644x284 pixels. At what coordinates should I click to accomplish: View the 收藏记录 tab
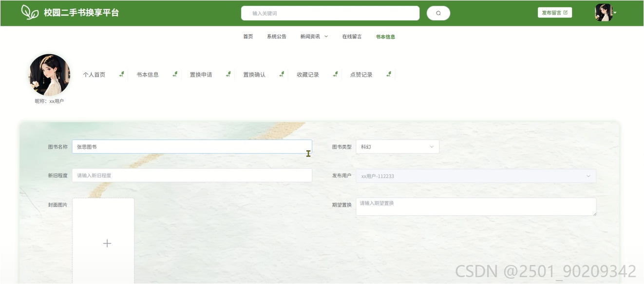tap(308, 75)
